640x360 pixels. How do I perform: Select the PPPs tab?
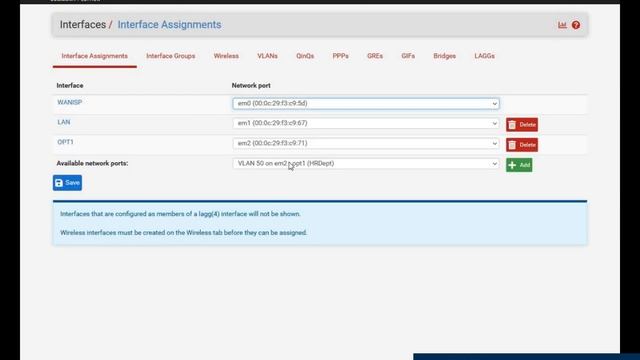(340, 56)
